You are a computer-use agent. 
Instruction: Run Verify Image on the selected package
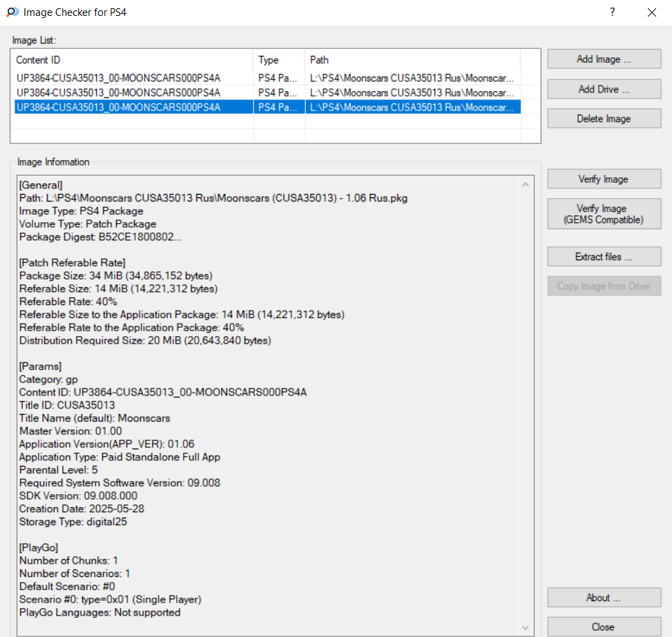(604, 179)
